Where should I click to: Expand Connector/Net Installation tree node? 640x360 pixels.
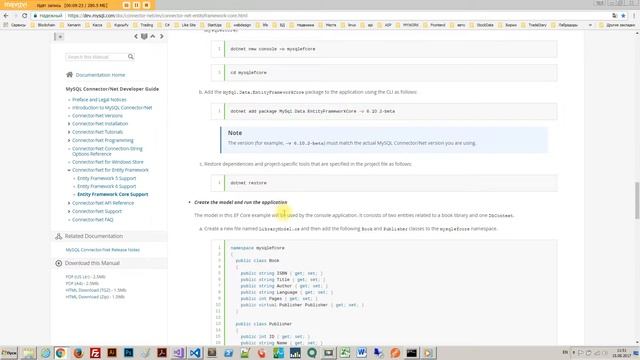pos(69,124)
